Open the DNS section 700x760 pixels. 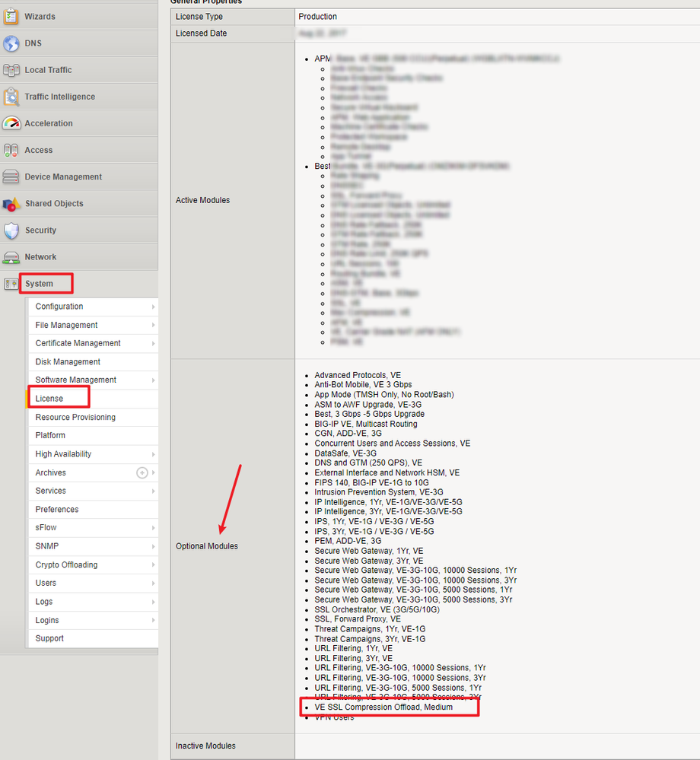pyautogui.click(x=33, y=43)
